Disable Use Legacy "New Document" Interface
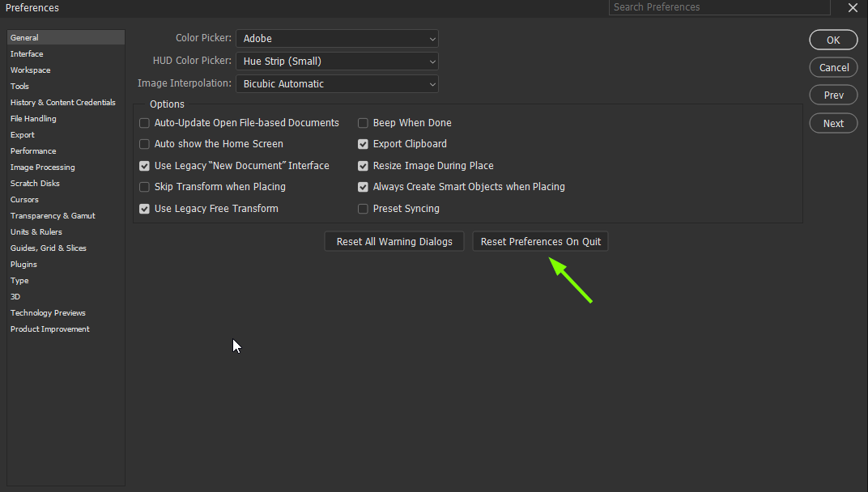868x492 pixels. tap(144, 165)
